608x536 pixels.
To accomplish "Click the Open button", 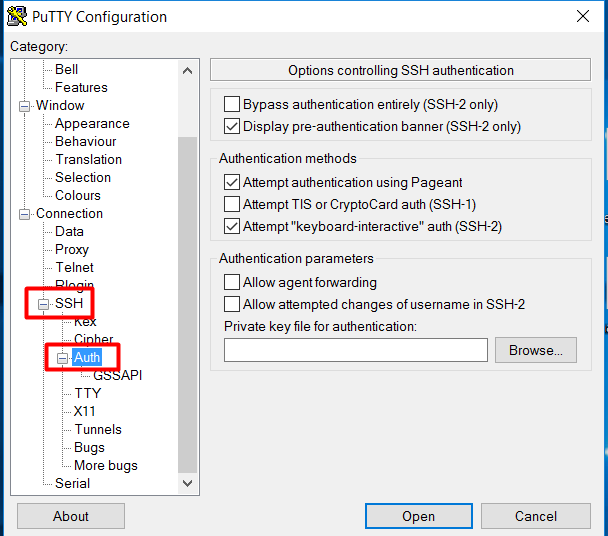I will [418, 516].
